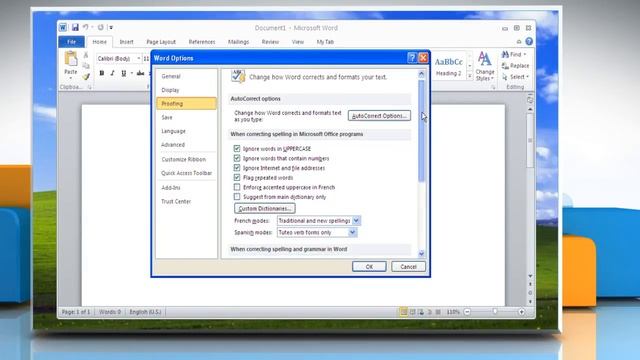Click options panel scroll down arrow
This screenshot has height=360, width=640.
pos(421,253)
